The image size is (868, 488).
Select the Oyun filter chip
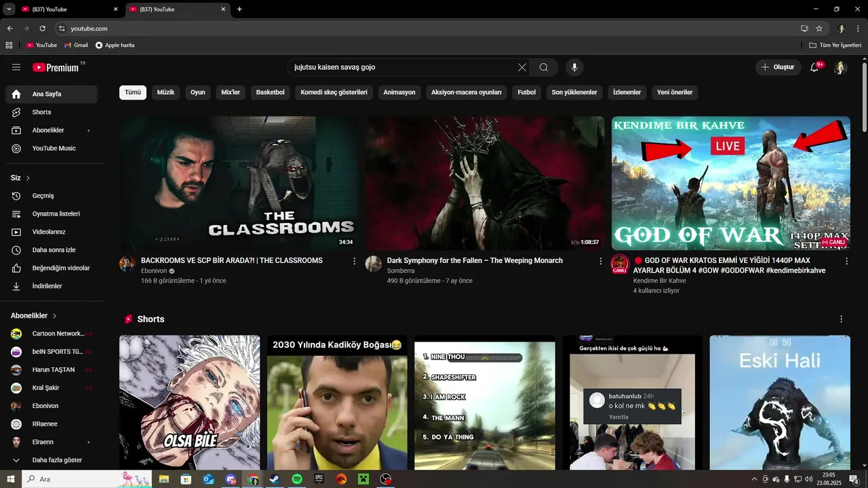(x=198, y=92)
